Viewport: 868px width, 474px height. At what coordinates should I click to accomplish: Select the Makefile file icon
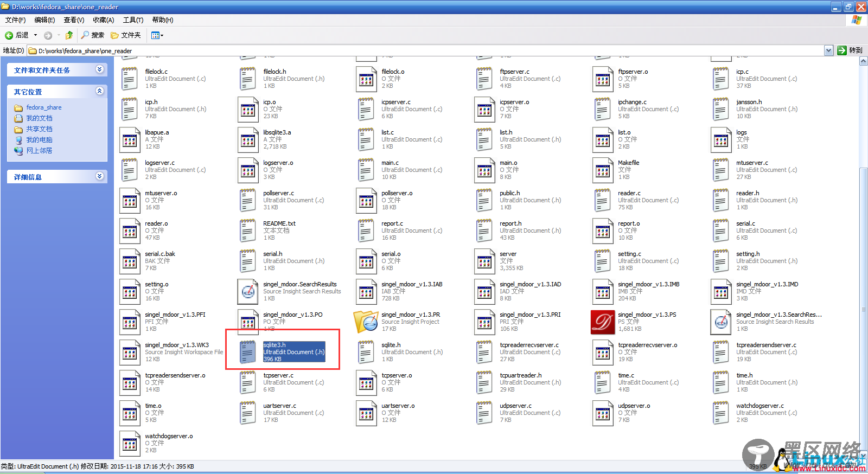[x=603, y=170]
